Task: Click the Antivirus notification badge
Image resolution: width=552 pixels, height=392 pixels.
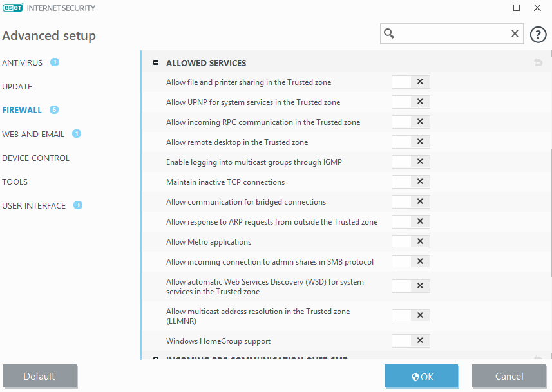Action: coord(55,62)
